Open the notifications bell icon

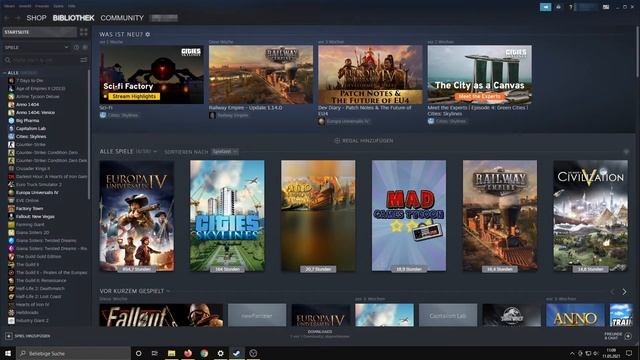(558, 7)
